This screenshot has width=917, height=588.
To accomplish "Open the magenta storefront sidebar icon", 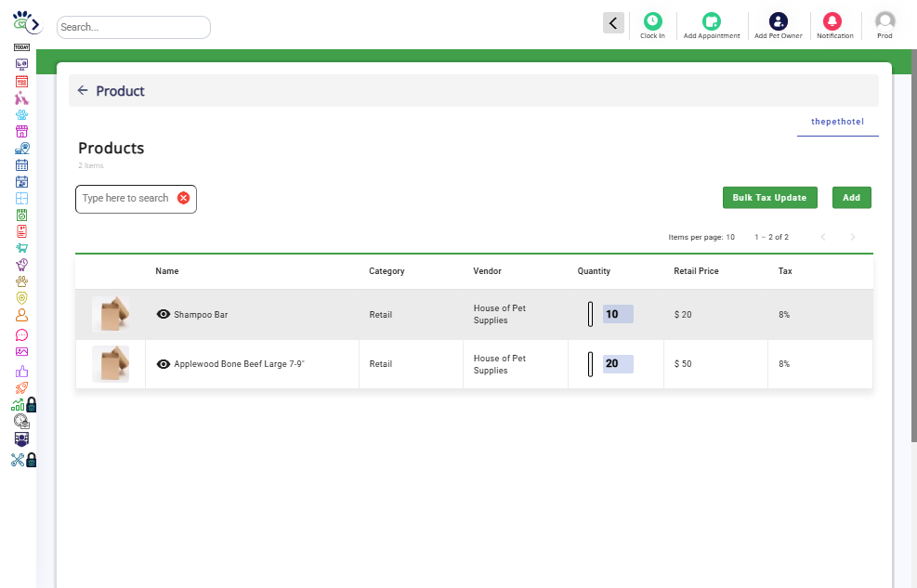I will pos(21,131).
